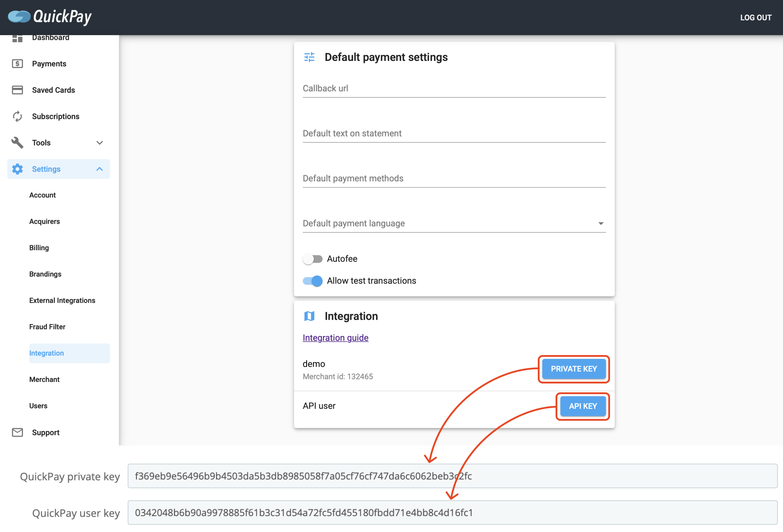This screenshot has width=783, height=532.
Task: Click the Dashboard grid icon
Action: click(17, 38)
